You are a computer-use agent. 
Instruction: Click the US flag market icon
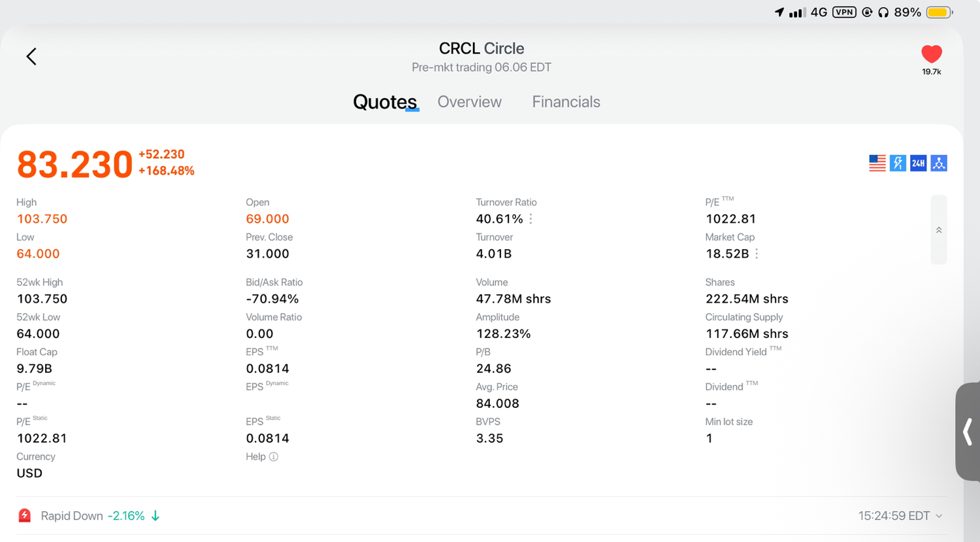[877, 163]
